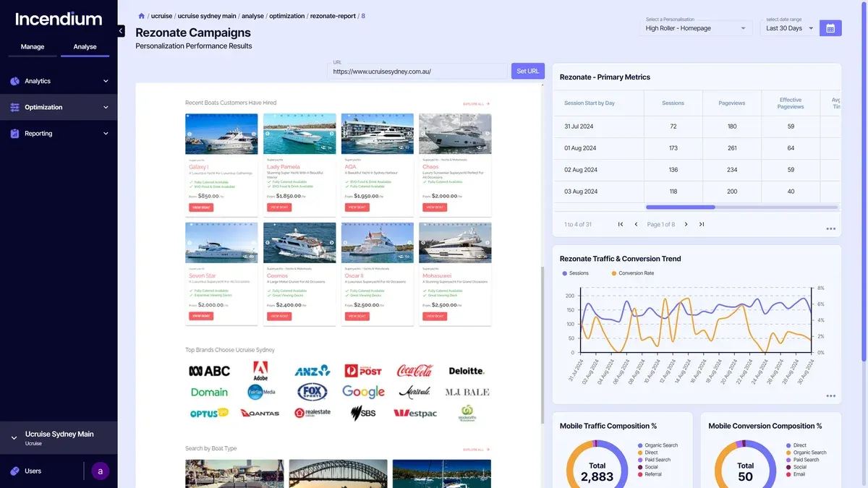Screen dimensions: 868x488
Task: Open Analytics in the sidebar
Action: pos(59,81)
